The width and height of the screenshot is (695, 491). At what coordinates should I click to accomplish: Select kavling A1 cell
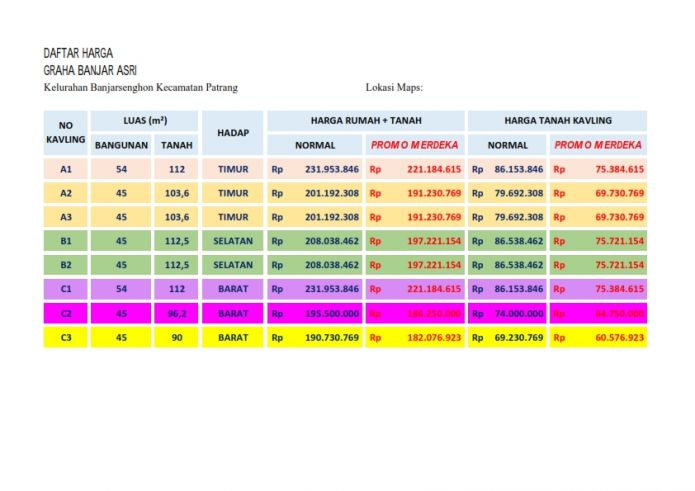(66, 170)
